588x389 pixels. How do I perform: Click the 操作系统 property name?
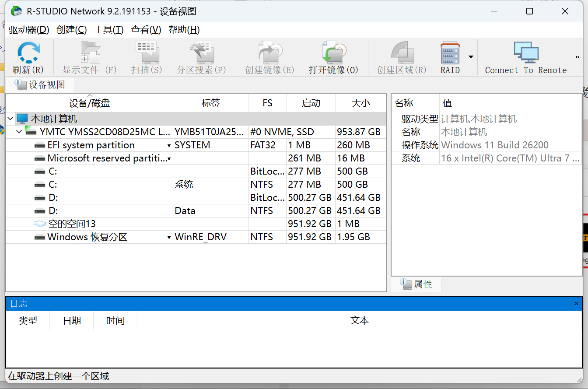pyautogui.click(x=420, y=145)
